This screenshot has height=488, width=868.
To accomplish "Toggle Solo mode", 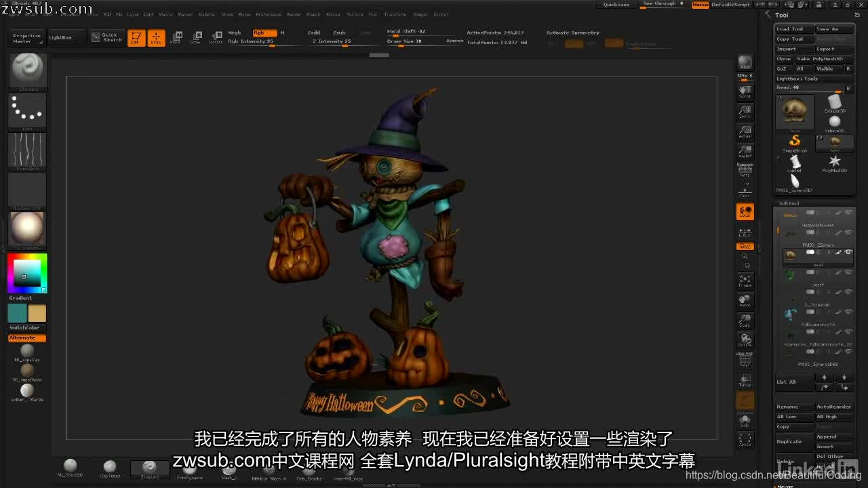I will 745,420.
